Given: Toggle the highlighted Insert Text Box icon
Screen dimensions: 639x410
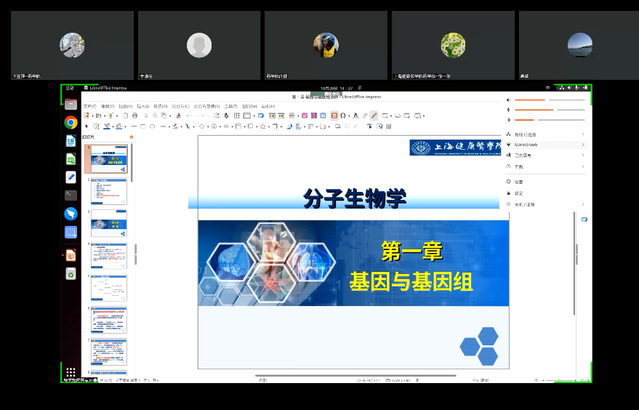Looking at the screenshot, I should click(x=334, y=116).
